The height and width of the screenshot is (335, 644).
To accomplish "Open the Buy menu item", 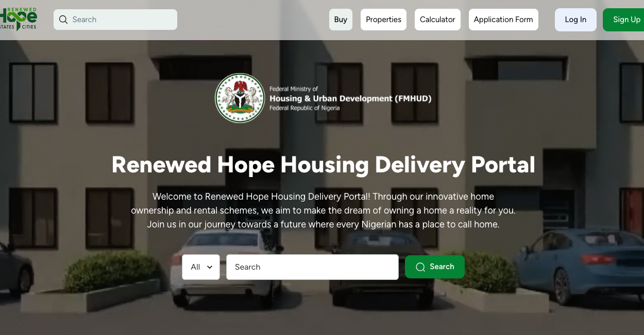I will 341,20.
